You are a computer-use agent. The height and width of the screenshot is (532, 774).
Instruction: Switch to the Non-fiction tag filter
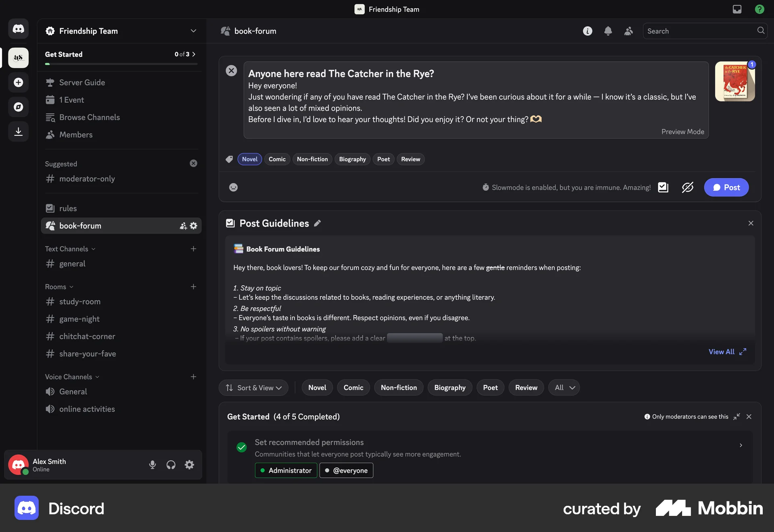point(399,387)
